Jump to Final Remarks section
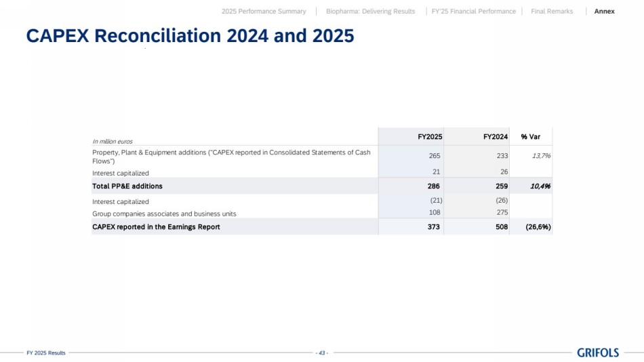644x362 pixels. tap(552, 12)
